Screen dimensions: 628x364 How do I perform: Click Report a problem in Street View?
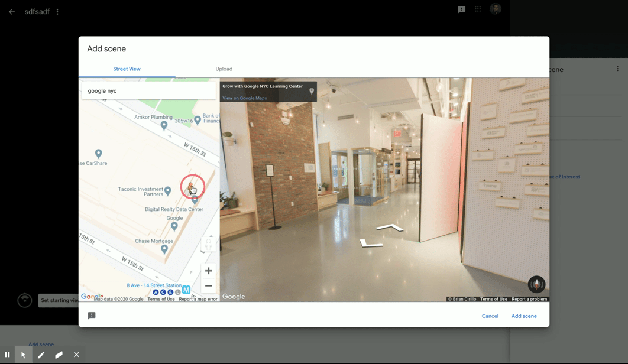[x=529, y=299]
